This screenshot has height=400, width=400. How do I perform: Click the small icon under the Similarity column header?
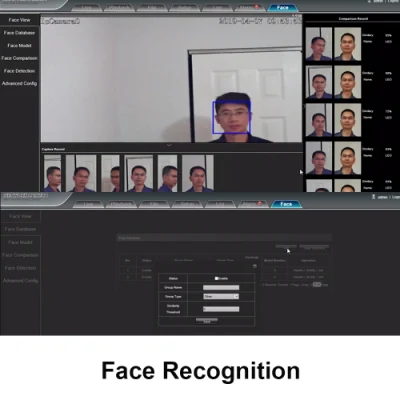tap(255, 266)
